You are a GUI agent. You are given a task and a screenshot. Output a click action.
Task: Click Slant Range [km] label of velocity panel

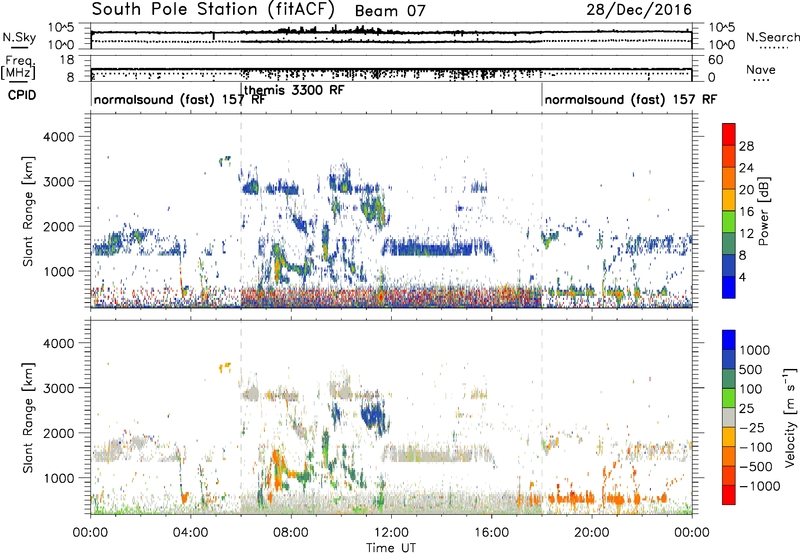click(x=28, y=417)
